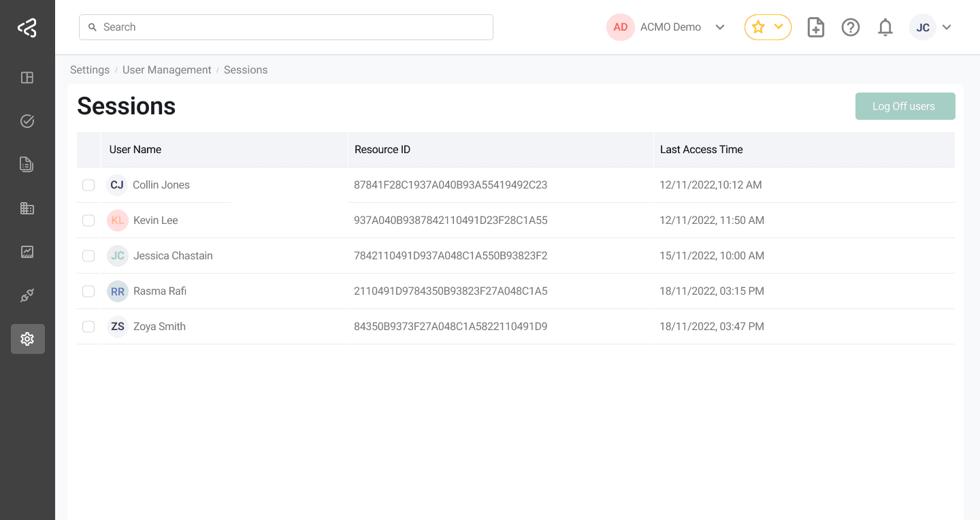Click inside the Search field
This screenshot has width=980, height=520.
(286, 27)
